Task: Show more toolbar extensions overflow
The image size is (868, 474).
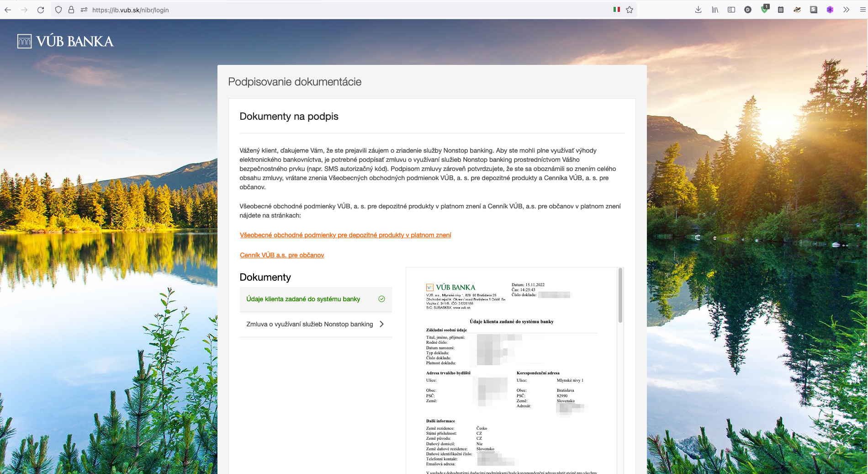Action: (847, 10)
